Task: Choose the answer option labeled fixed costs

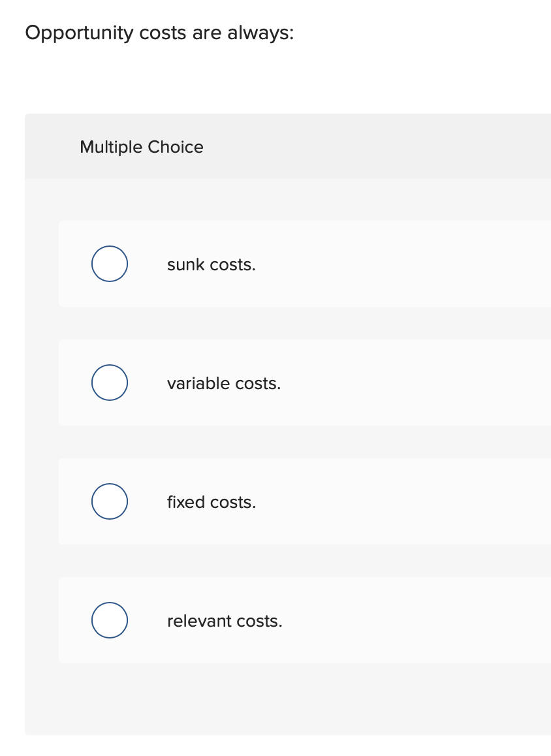Action: click(261, 501)
